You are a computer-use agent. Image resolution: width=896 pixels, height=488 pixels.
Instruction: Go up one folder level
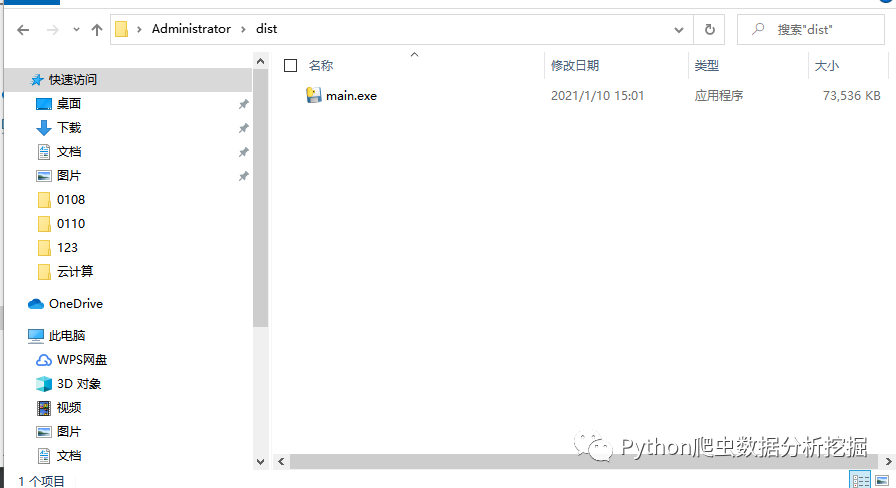tap(97, 30)
